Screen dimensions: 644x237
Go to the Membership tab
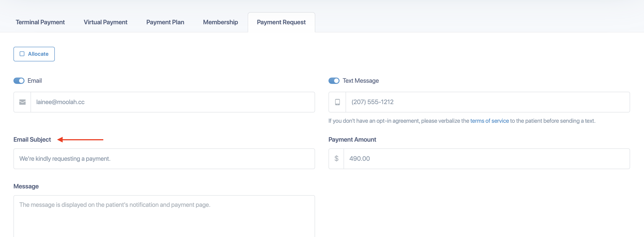pos(220,22)
